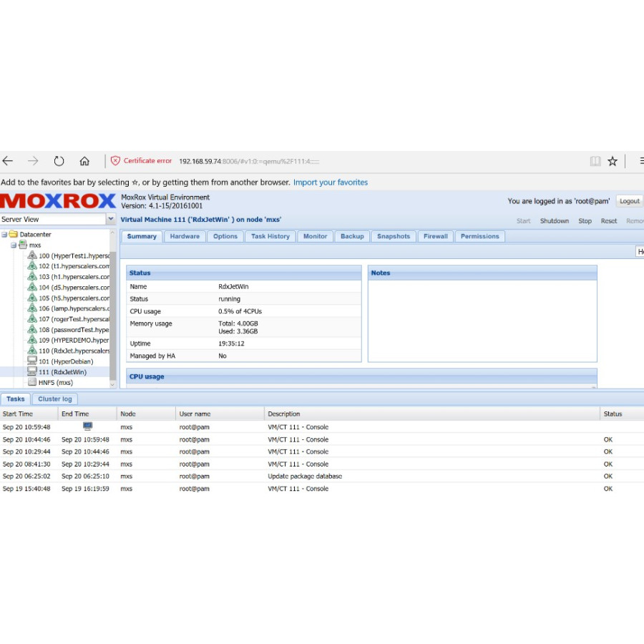Sort tasks by Description column header
The width and height of the screenshot is (644, 644).
point(432,414)
